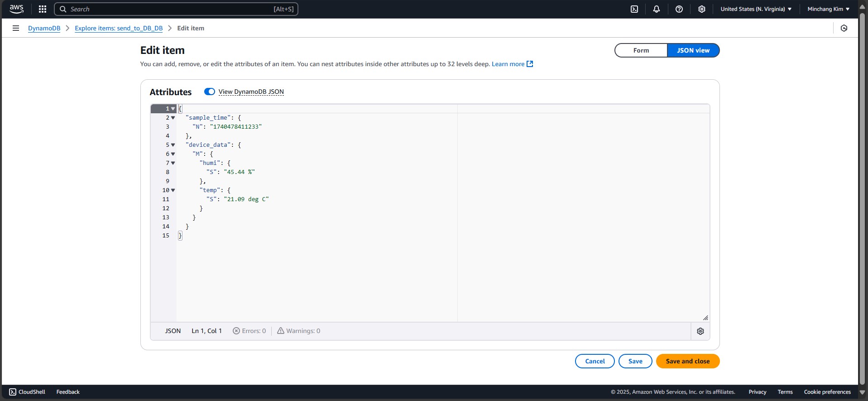Collapse the "M" map fold on line 6

click(173, 154)
